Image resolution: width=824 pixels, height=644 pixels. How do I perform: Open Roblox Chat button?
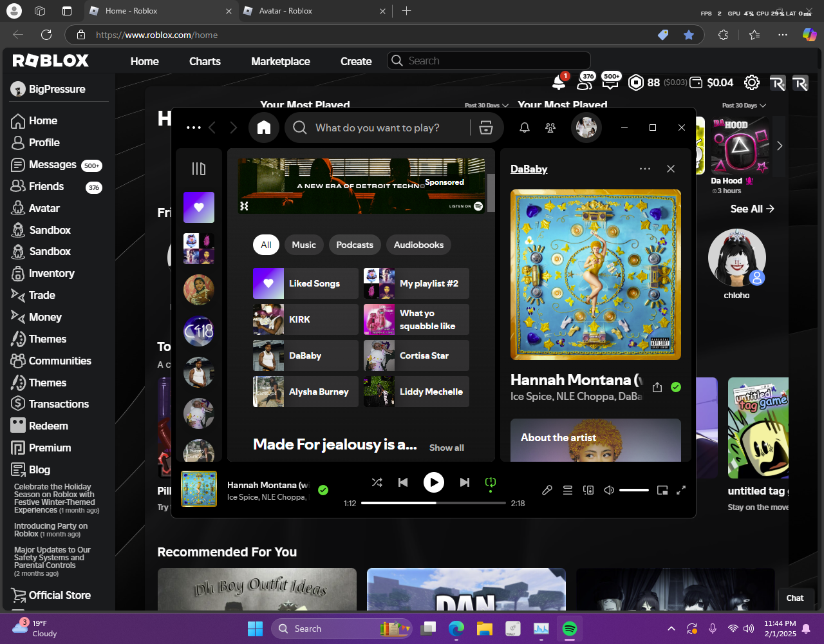[x=795, y=598]
